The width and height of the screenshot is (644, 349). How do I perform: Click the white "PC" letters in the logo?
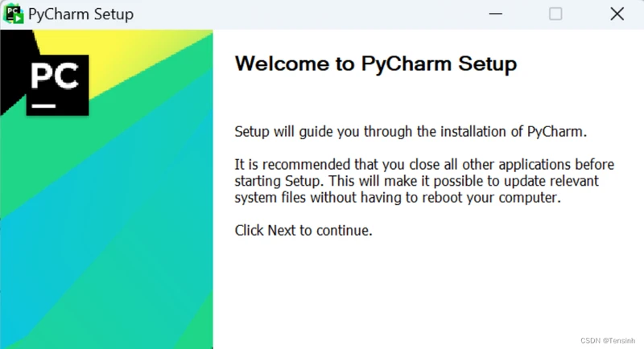55,76
